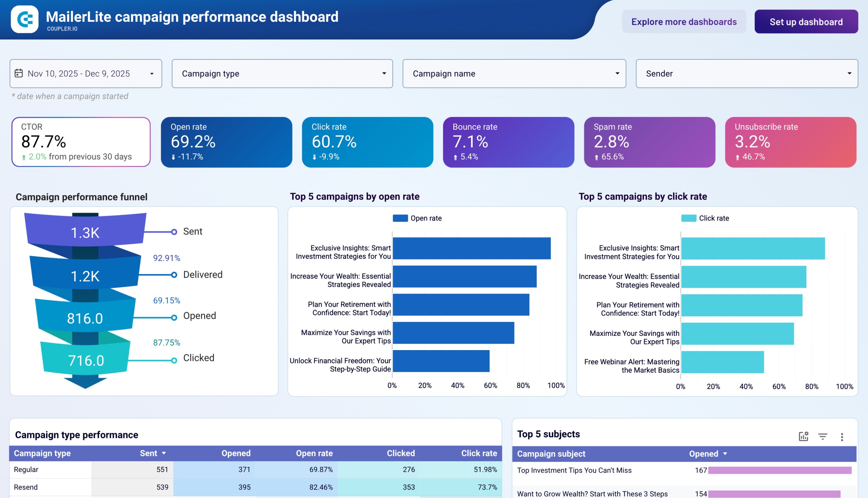Open the Campaign type dropdown
The height and width of the screenshot is (498, 868).
(x=282, y=73)
